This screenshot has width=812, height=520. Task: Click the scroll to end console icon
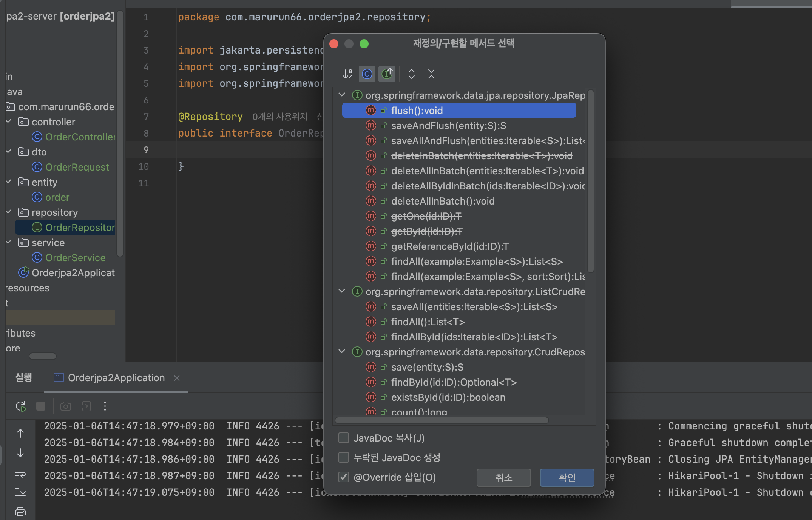[x=20, y=492]
